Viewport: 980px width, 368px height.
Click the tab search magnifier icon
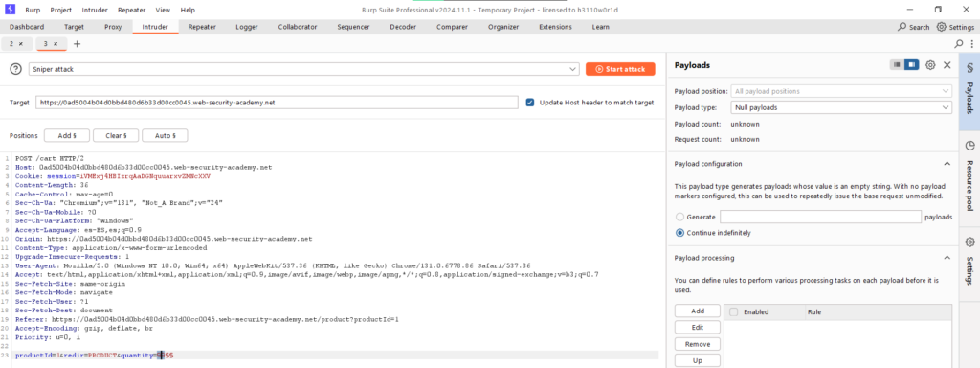click(x=959, y=44)
